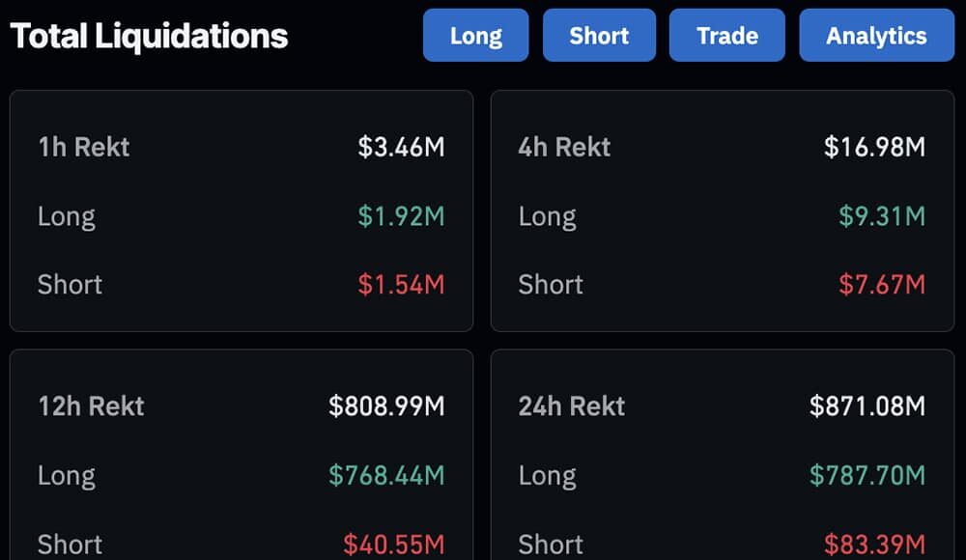This screenshot has width=966, height=560.
Task: Open the Trade button
Action: tap(727, 36)
